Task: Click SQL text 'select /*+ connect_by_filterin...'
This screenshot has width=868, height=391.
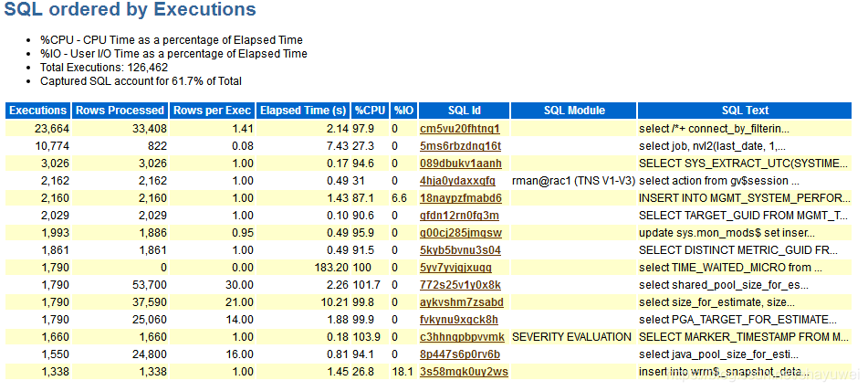Action: click(714, 129)
